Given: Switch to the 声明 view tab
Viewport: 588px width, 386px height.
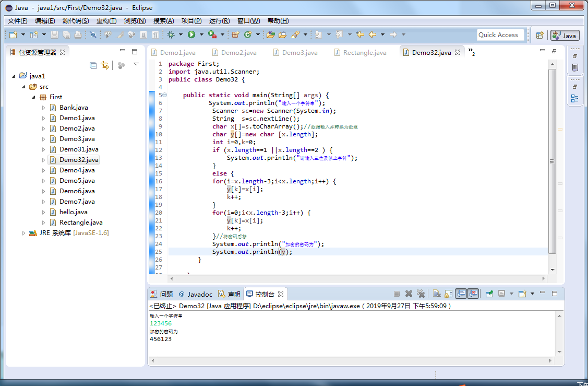Looking at the screenshot, I should [x=229, y=294].
